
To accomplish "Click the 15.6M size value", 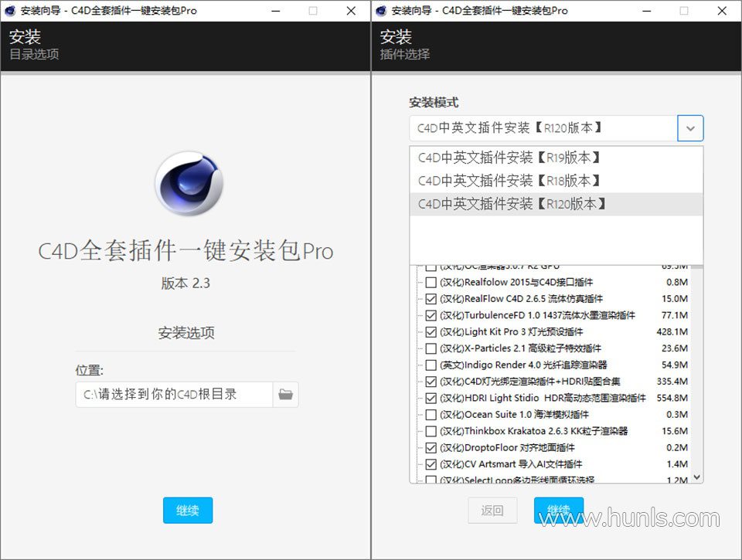I will click(x=674, y=431).
